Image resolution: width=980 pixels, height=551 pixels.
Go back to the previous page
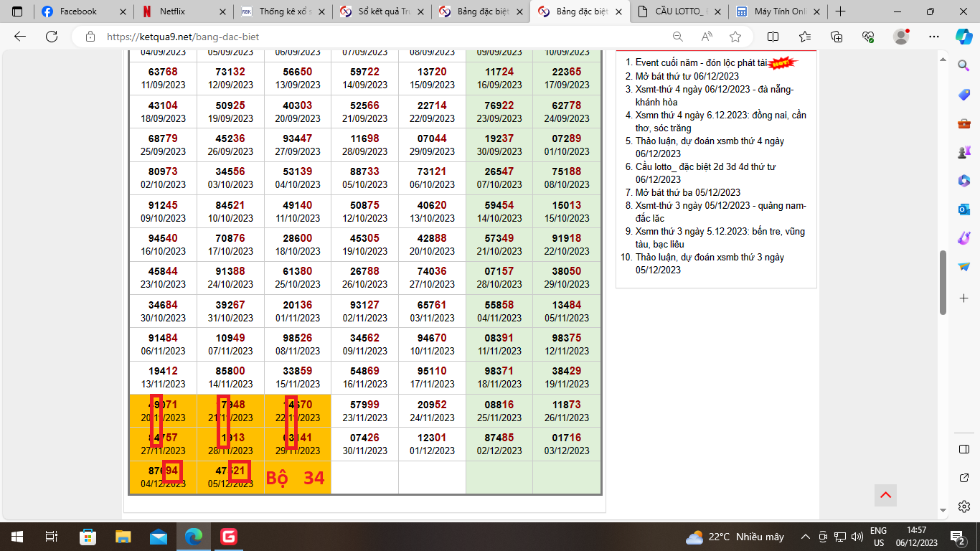(20, 37)
